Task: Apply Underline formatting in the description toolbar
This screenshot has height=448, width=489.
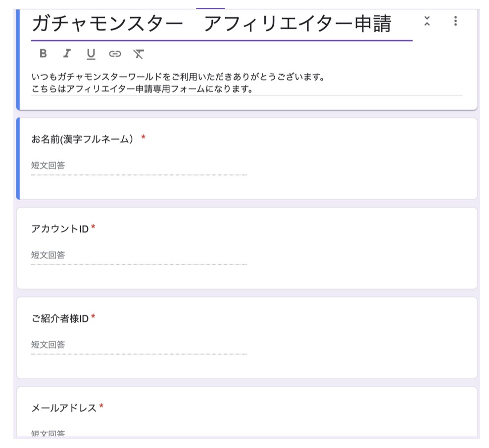Action: (x=91, y=54)
